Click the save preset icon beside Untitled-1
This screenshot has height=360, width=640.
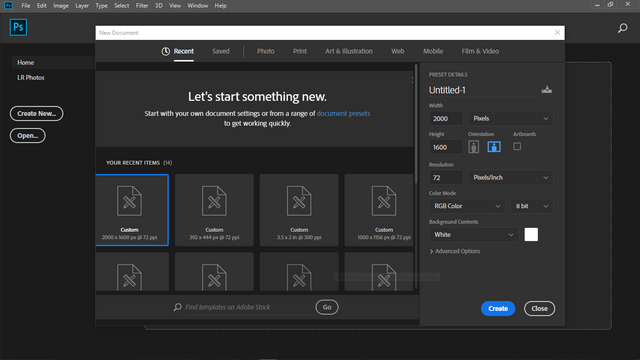(547, 90)
